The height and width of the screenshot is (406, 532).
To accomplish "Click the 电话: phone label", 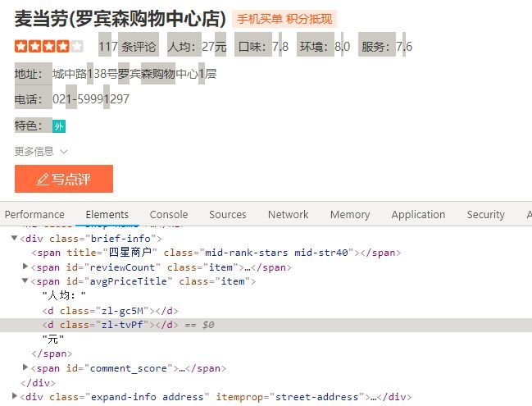I will pyautogui.click(x=29, y=99).
